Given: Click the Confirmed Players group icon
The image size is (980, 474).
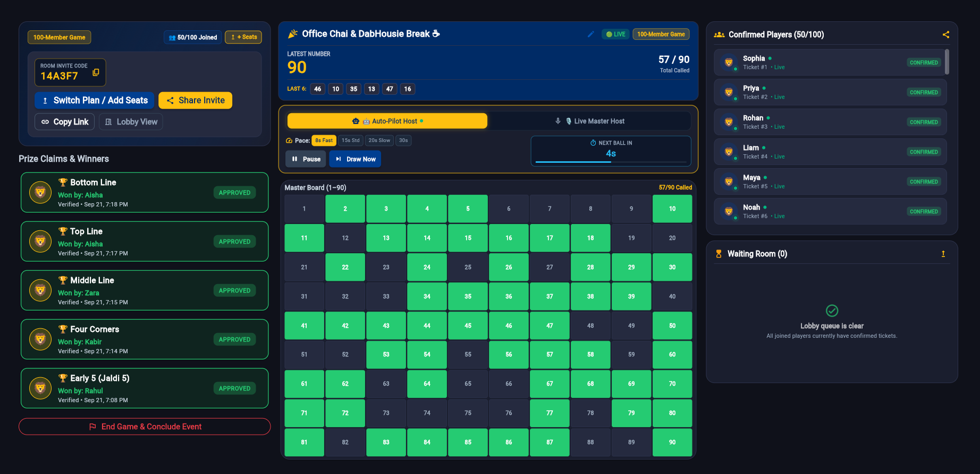Looking at the screenshot, I should tap(719, 35).
